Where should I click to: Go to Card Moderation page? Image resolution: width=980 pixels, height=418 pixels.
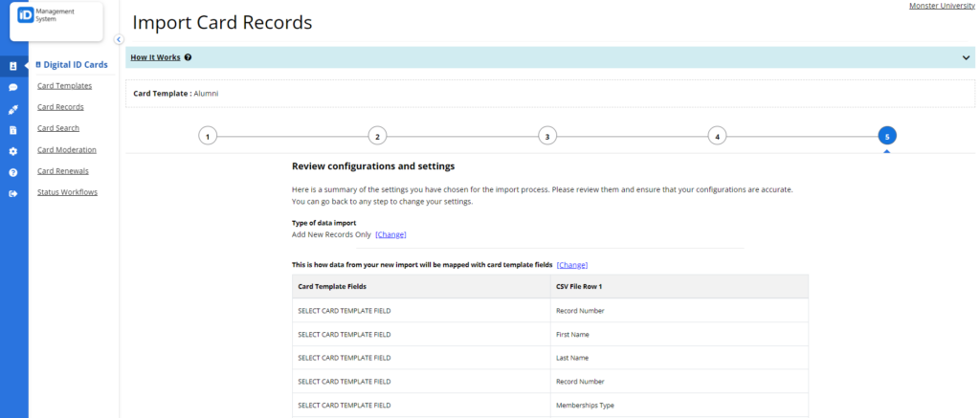click(67, 150)
